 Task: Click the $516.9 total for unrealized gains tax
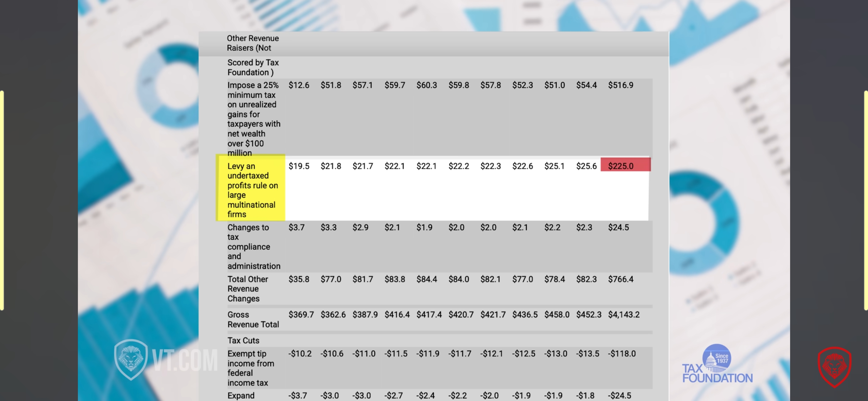[x=620, y=85]
